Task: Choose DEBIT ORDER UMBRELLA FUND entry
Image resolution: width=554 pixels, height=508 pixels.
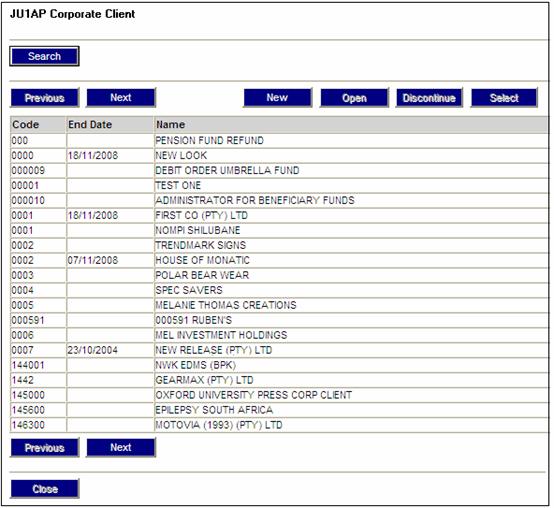Action: pyautogui.click(x=279, y=171)
